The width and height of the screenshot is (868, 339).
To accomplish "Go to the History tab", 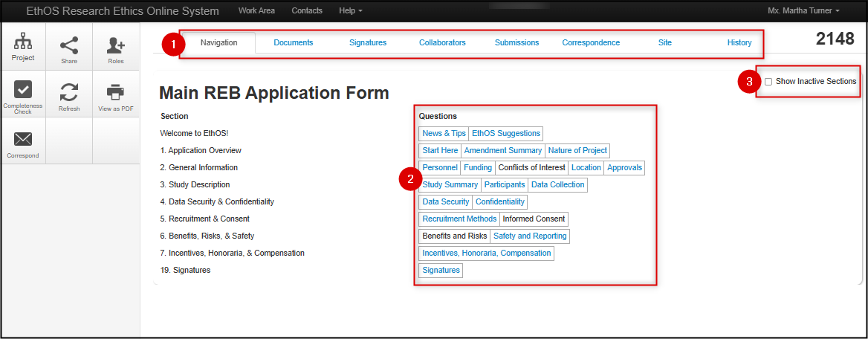I will [x=739, y=43].
